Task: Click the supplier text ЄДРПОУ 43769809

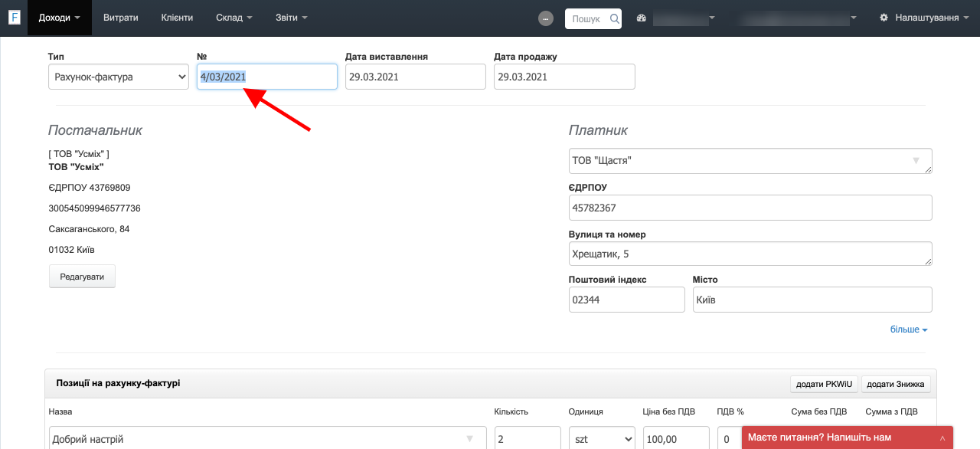Action: 89,188
